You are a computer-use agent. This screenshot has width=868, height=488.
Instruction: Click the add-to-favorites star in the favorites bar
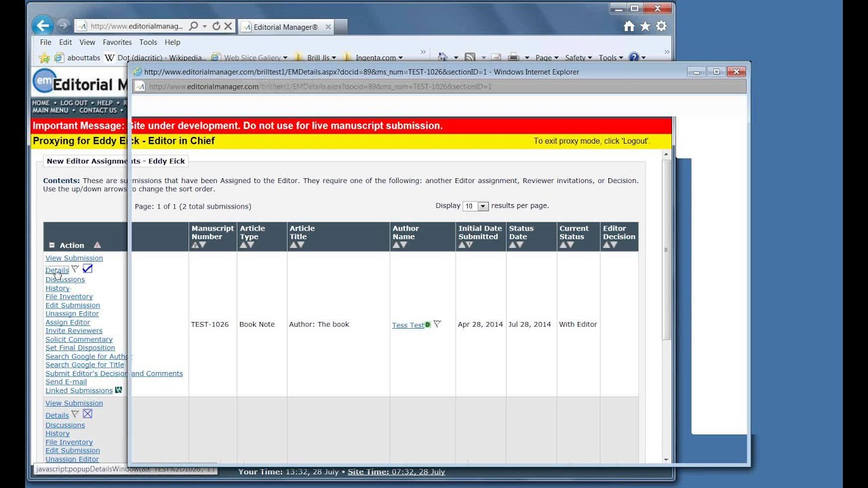point(44,58)
